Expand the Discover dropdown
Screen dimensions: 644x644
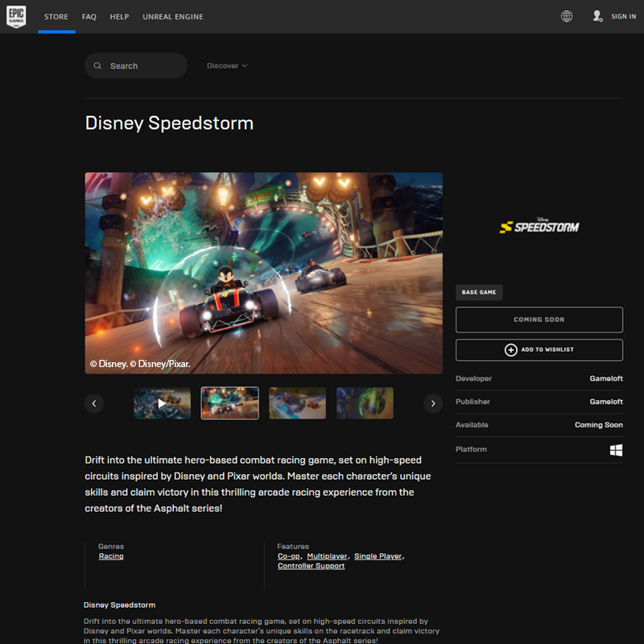coord(227,66)
